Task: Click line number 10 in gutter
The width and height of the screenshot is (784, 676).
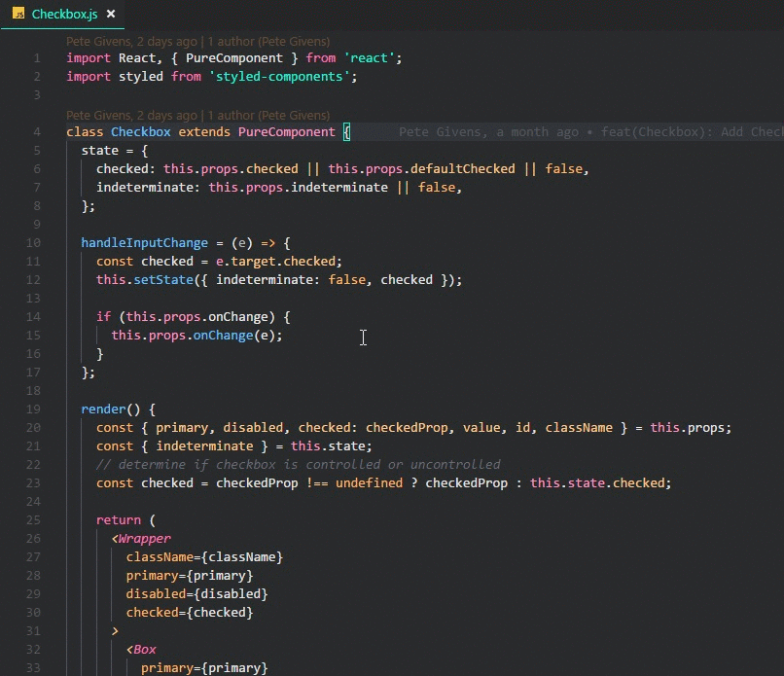Action: (x=33, y=243)
